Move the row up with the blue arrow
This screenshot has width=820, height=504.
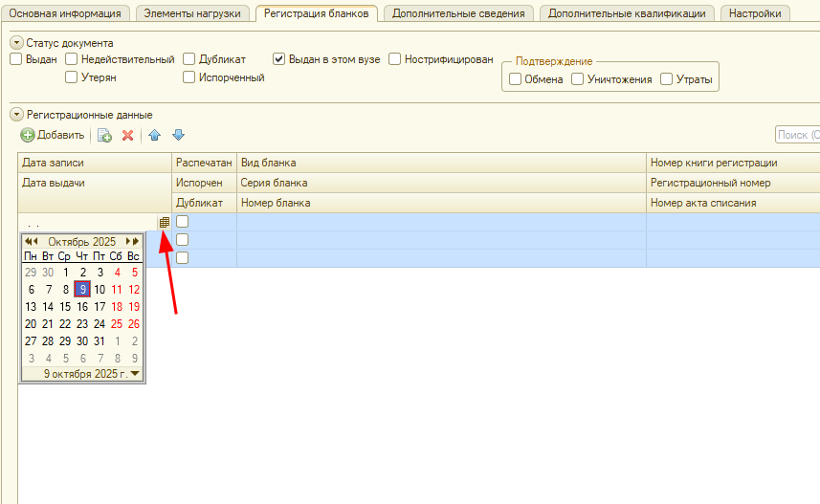pyautogui.click(x=155, y=136)
